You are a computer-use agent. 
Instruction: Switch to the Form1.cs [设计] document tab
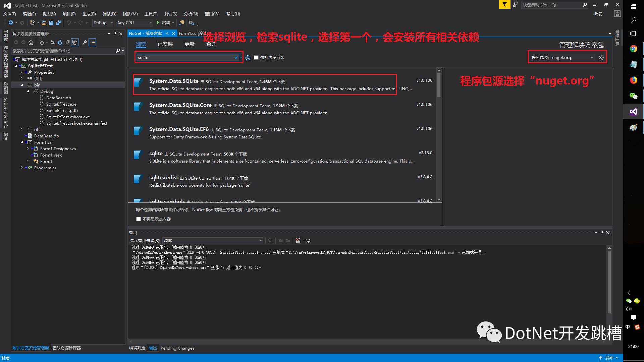193,34
